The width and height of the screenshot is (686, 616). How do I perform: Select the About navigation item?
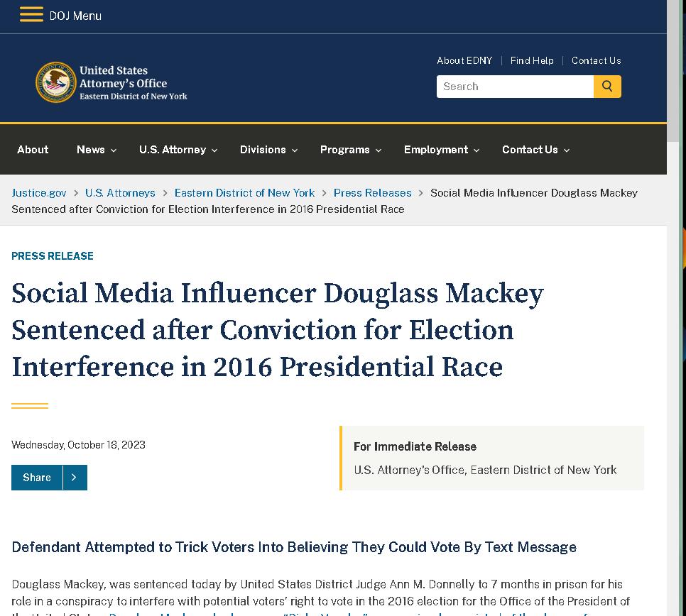click(x=33, y=150)
